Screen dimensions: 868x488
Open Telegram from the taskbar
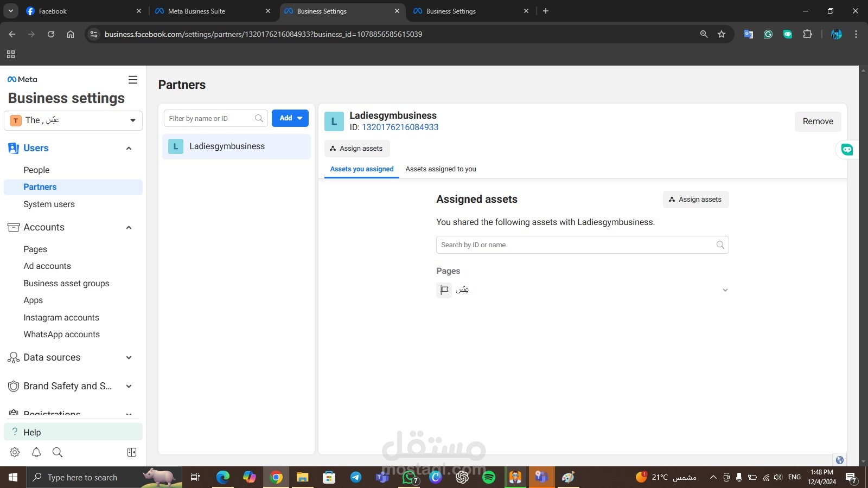[356, 477]
